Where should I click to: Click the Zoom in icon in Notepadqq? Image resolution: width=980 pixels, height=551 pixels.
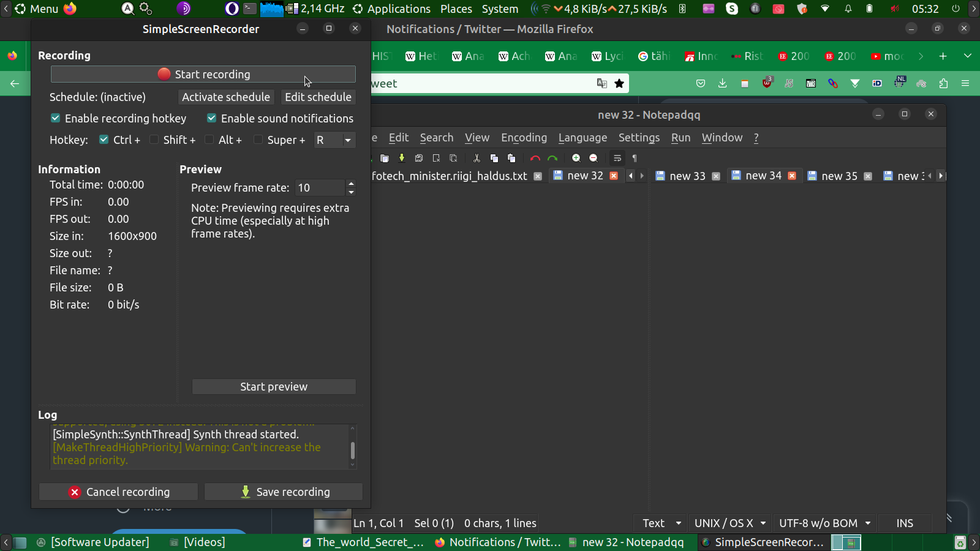click(576, 158)
